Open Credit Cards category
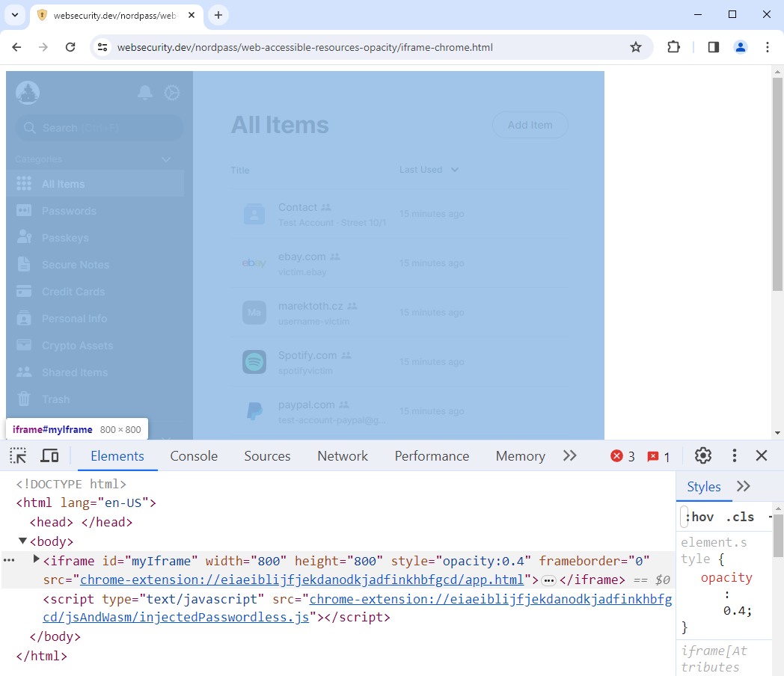 (x=95, y=292)
